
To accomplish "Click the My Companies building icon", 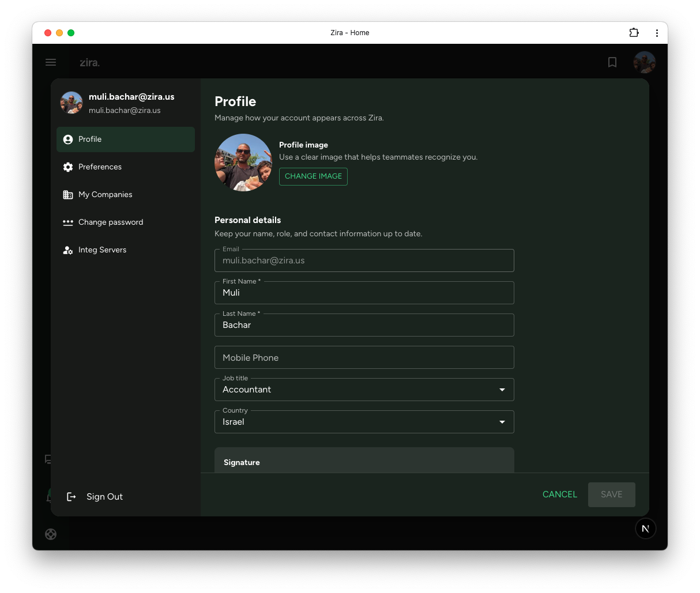I will click(68, 195).
